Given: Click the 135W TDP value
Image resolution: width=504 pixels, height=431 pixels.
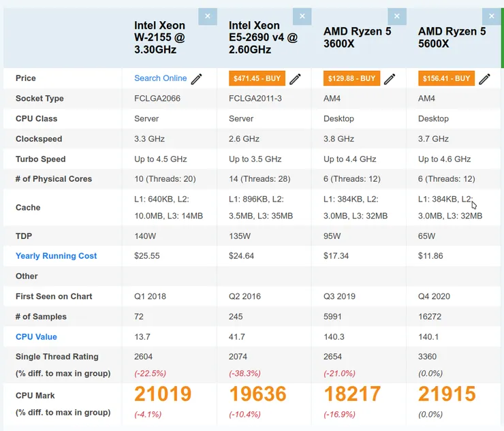Looking at the screenshot, I should point(240,236).
